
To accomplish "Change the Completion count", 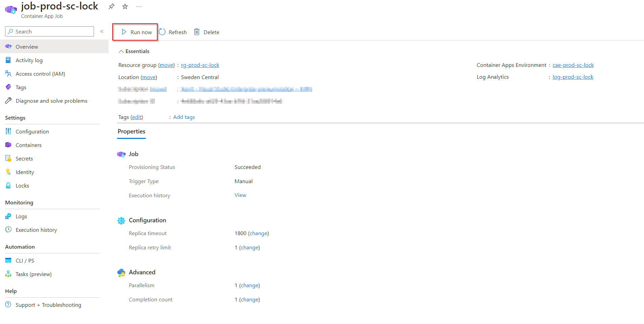I will tap(250, 299).
